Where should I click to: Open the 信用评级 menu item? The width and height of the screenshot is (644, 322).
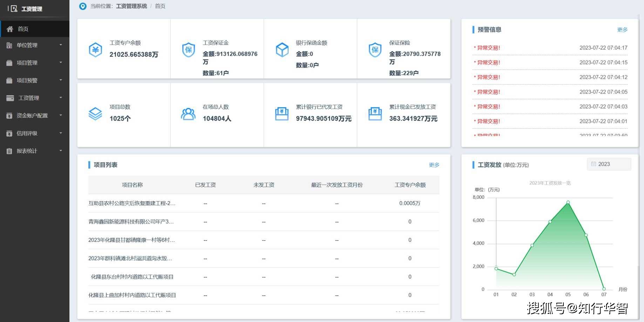(x=34, y=133)
